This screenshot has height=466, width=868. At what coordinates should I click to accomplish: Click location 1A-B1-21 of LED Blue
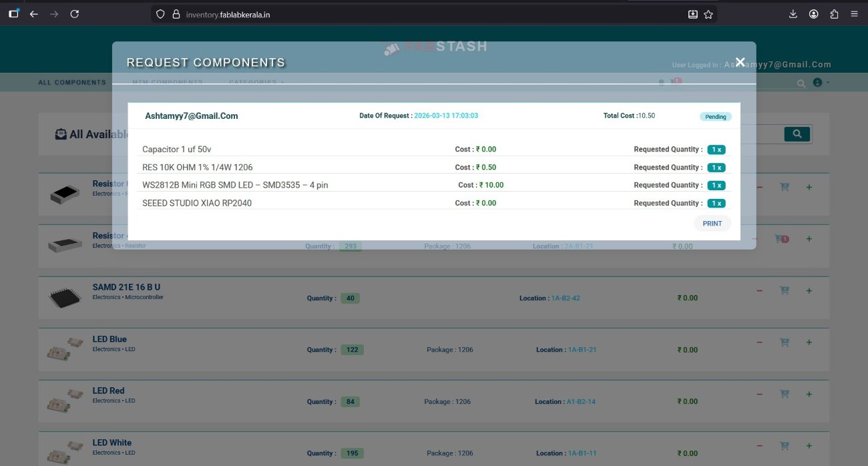point(582,350)
